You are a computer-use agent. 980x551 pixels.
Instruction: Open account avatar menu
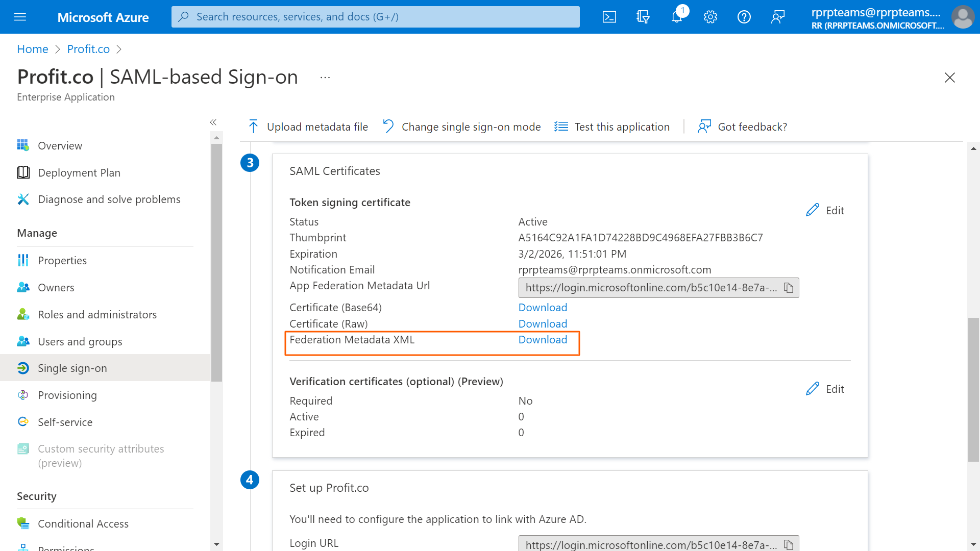(963, 17)
